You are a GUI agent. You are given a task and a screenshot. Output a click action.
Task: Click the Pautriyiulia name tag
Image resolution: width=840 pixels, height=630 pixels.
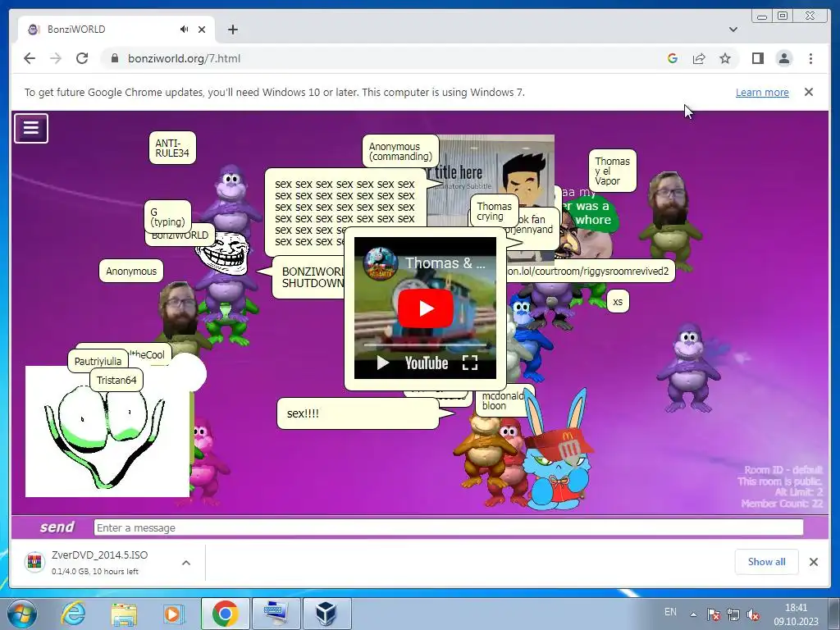coord(98,361)
